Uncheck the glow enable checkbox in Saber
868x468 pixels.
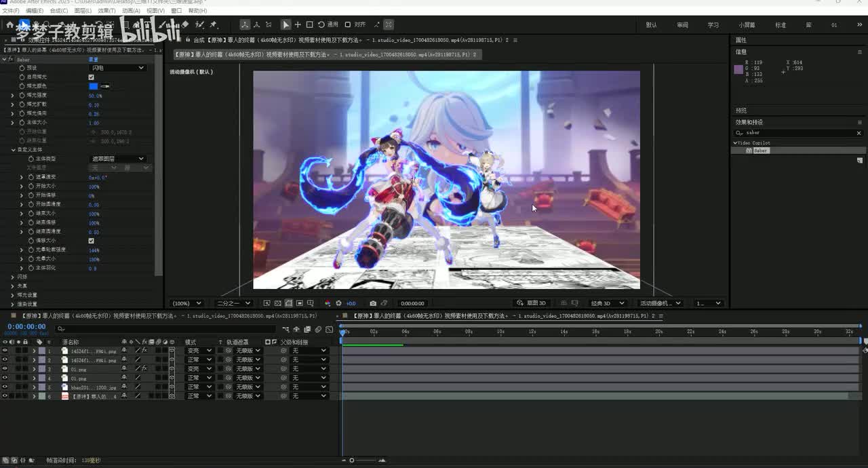pyautogui.click(x=92, y=77)
